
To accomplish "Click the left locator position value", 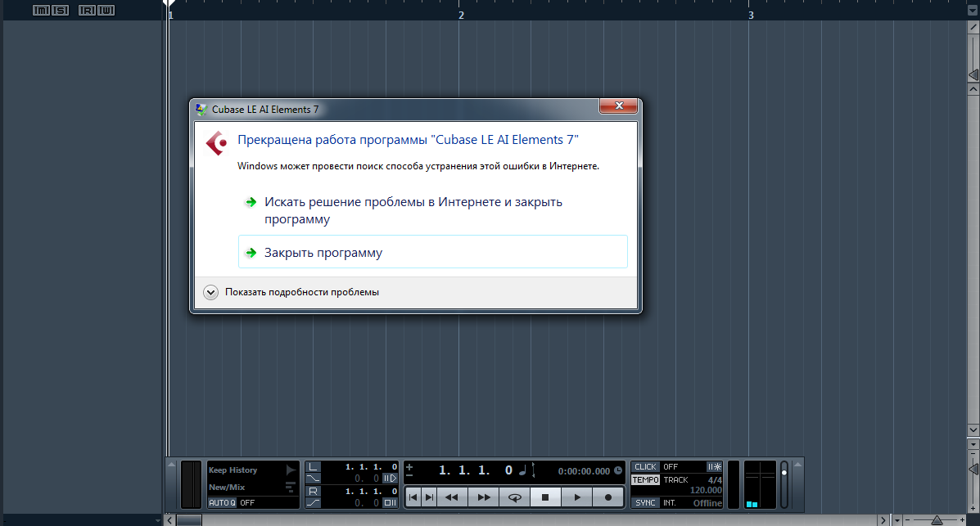I will [371, 466].
